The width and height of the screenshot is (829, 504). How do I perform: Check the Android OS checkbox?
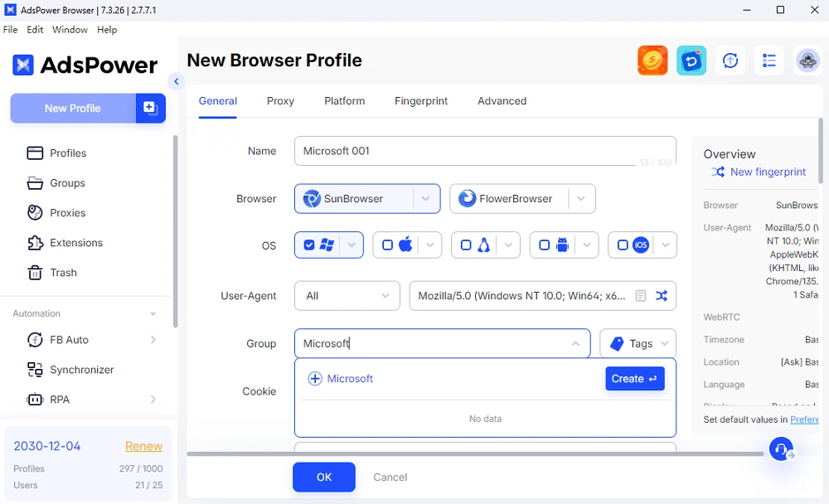click(x=544, y=245)
